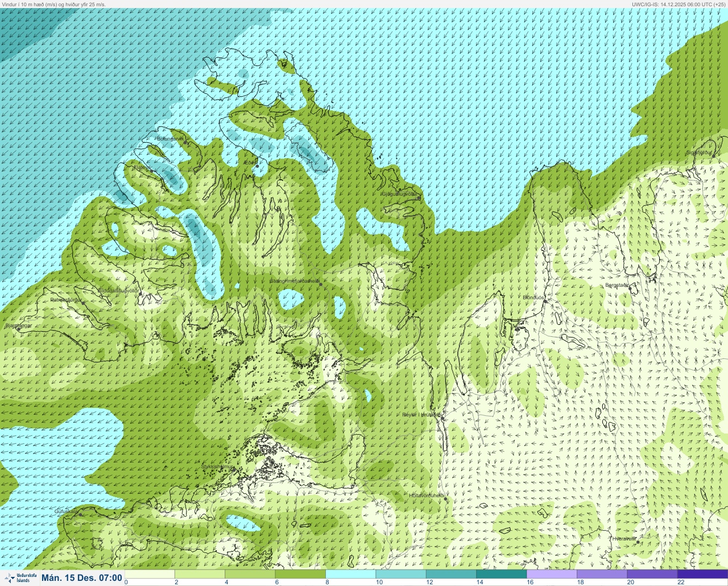Select the 8–10 m/s legend color
The image size is (728, 586).
coord(350,574)
